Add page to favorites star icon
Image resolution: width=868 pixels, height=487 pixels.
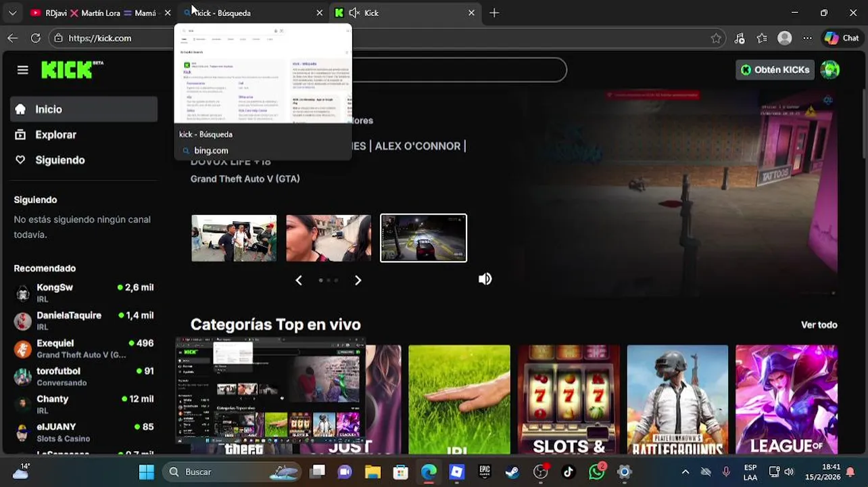pos(716,39)
